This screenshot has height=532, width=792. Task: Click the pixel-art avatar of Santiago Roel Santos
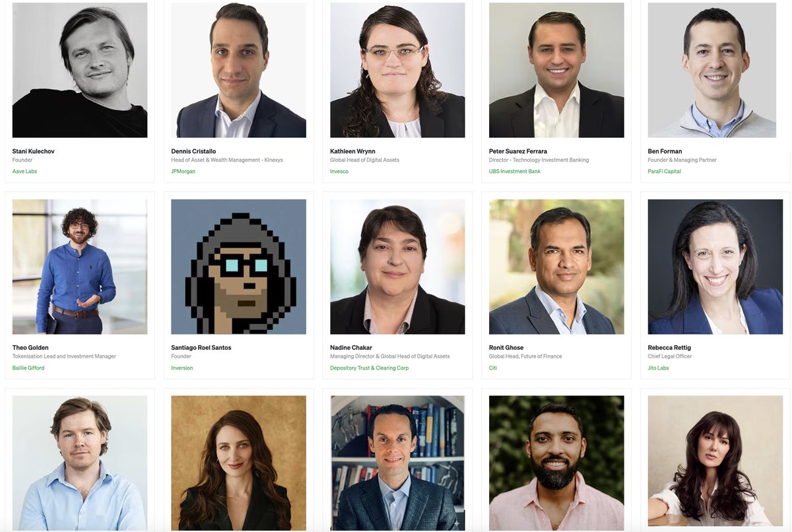click(x=238, y=267)
